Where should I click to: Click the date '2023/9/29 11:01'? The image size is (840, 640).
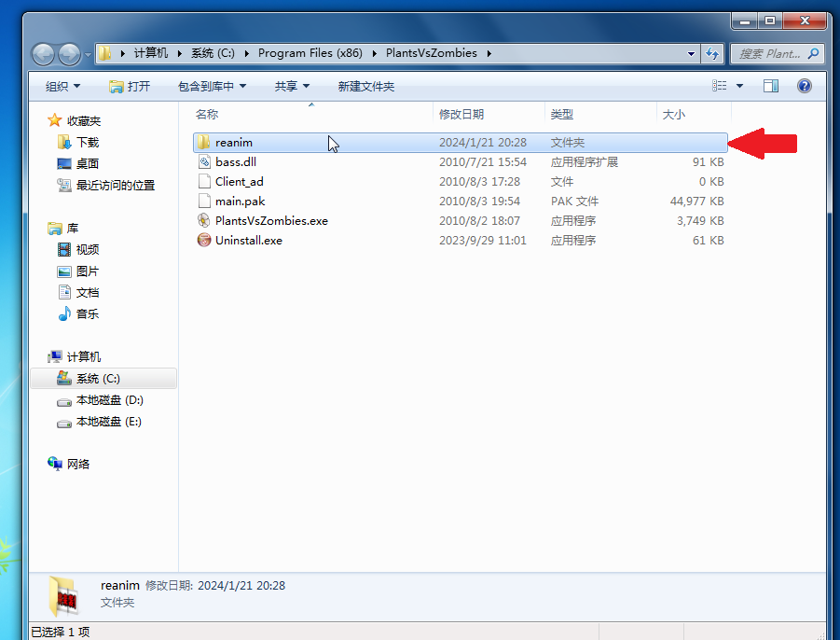pyautogui.click(x=483, y=241)
